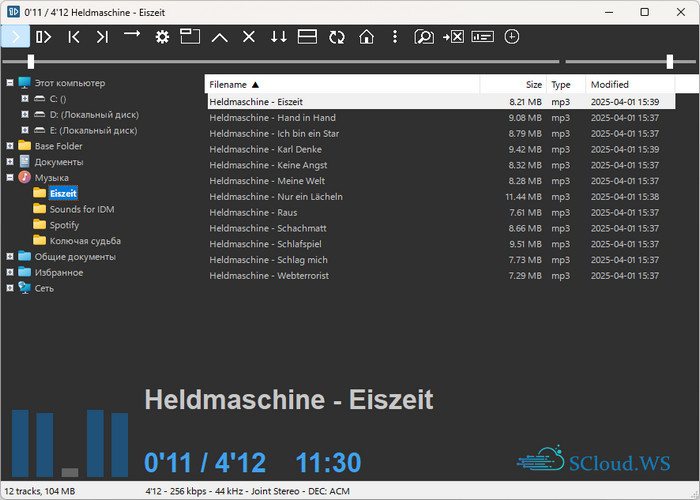This screenshot has width=700, height=500.
Task: Skip to the previous track
Action: click(73, 37)
